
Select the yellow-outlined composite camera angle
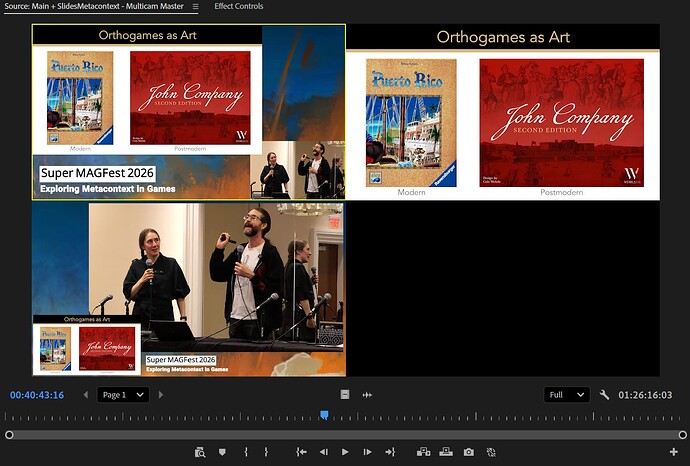point(189,112)
